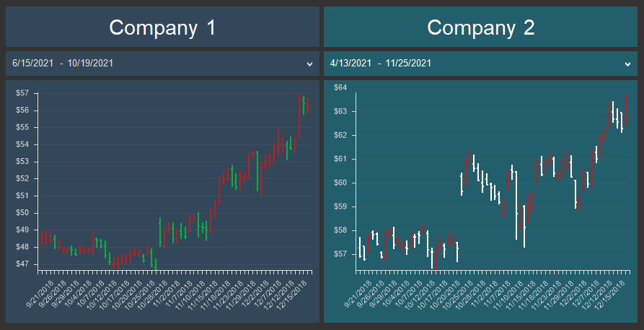The width and height of the screenshot is (644, 330).
Task: Click the $57 label on Company 1 axis
Action: pos(22,93)
